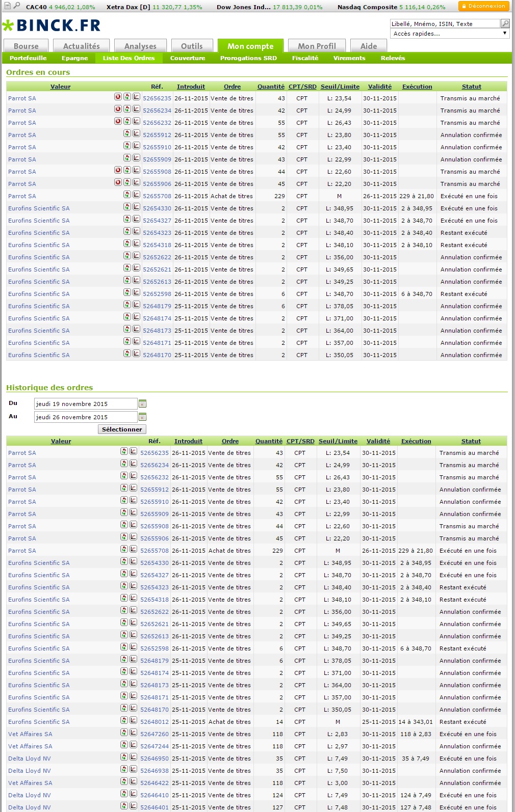
Task: Sort Ordres en cours by Seuil/Limite column
Action: [x=339, y=87]
